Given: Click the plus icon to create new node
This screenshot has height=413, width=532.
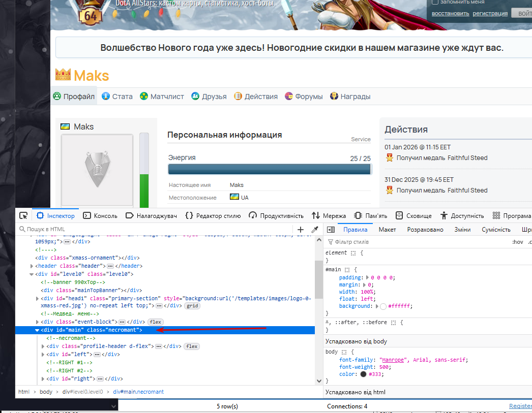Looking at the screenshot, I should (x=301, y=230).
